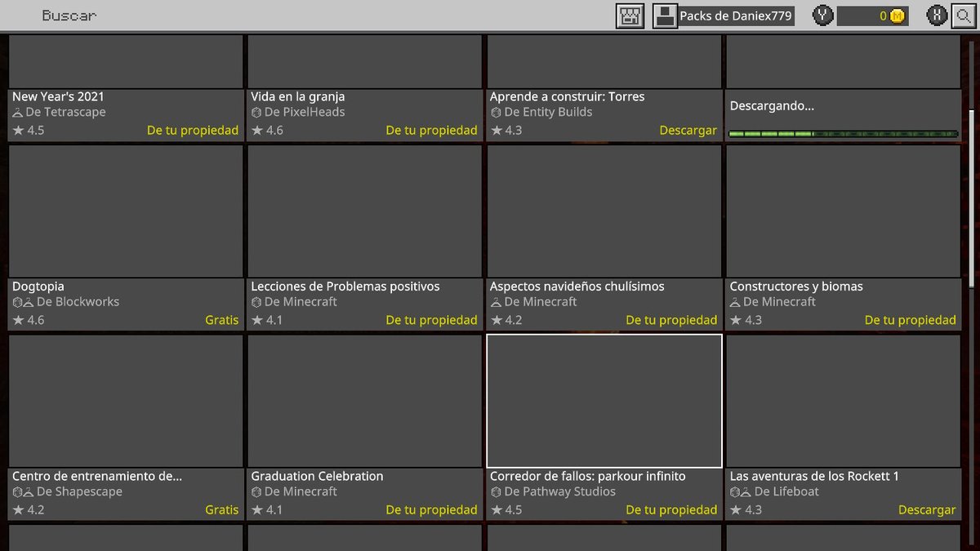Select the New Year's 2021 title
Screen dimensions: 980x551
coord(58,96)
